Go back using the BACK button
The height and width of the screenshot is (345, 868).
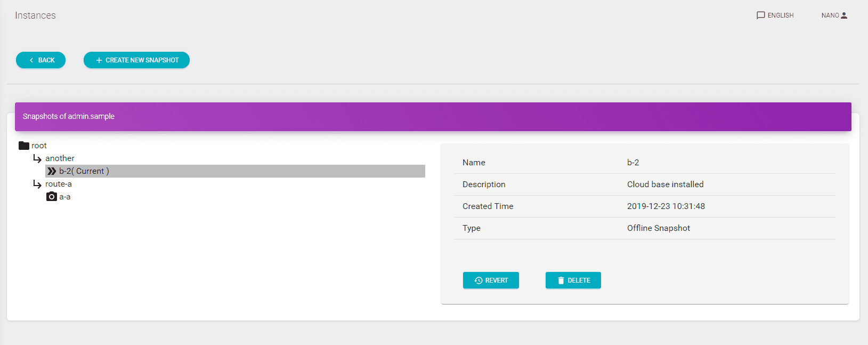coord(41,60)
